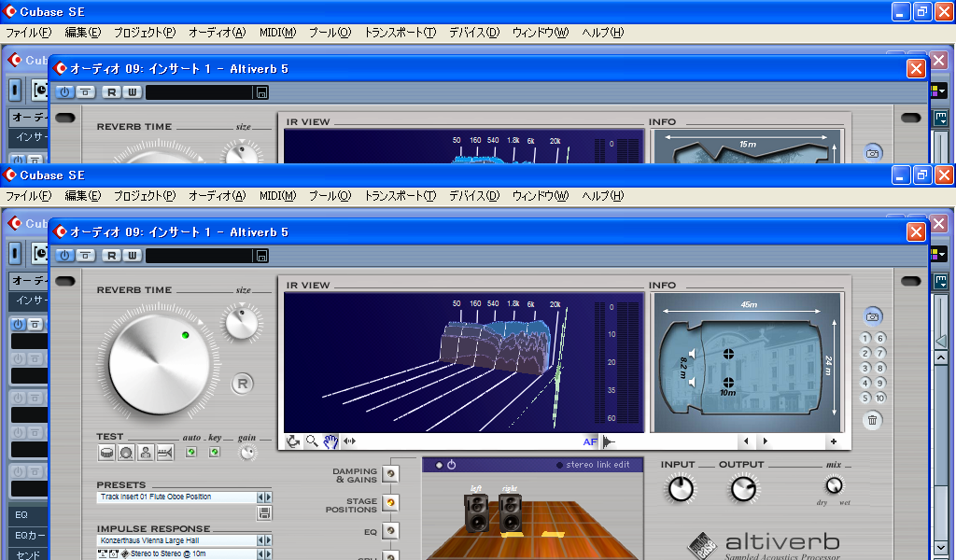
Task: Click the trash icon below snapshot slots
Action: (872, 420)
